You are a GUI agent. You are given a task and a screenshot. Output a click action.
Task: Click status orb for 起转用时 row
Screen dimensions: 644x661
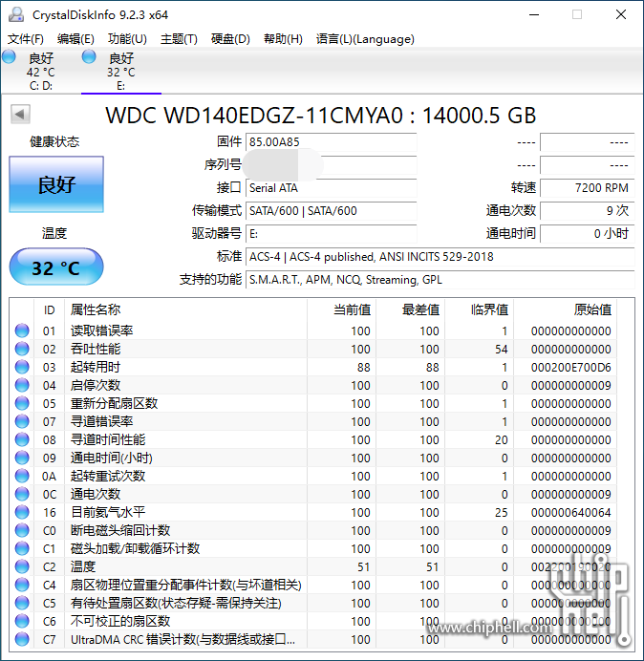[22, 367]
